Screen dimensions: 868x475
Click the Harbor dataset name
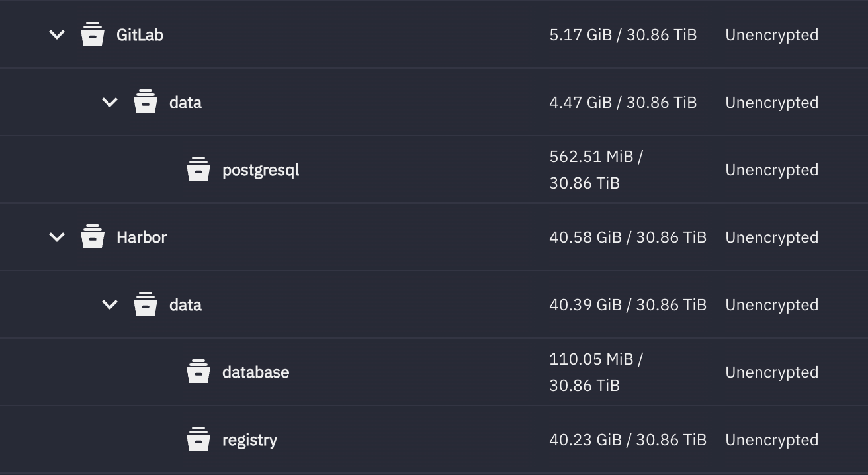tap(141, 237)
